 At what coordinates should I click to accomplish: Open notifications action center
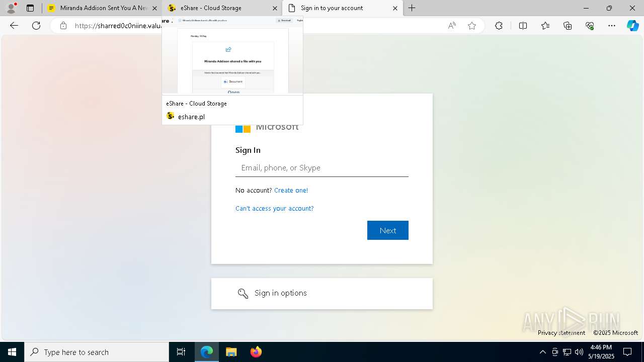point(627,352)
